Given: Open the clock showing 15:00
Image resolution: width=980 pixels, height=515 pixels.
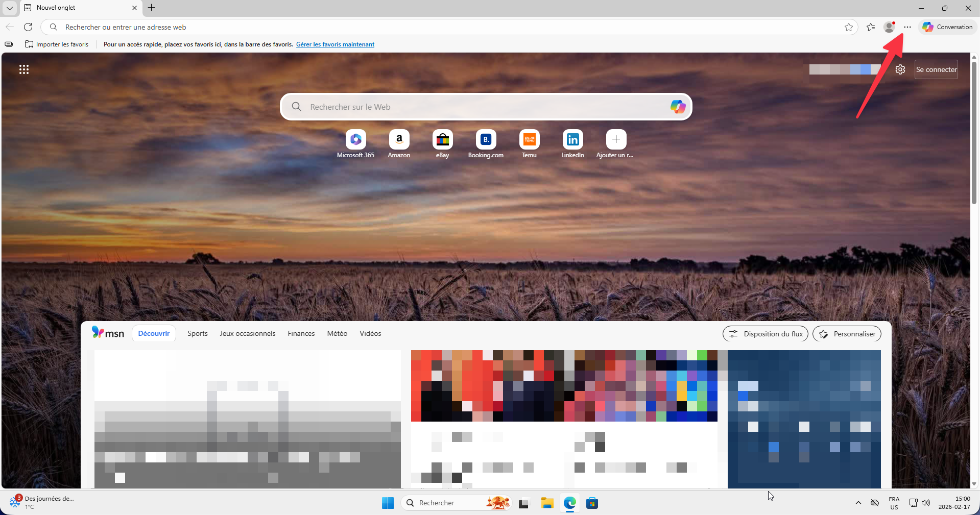Looking at the screenshot, I should [954, 503].
